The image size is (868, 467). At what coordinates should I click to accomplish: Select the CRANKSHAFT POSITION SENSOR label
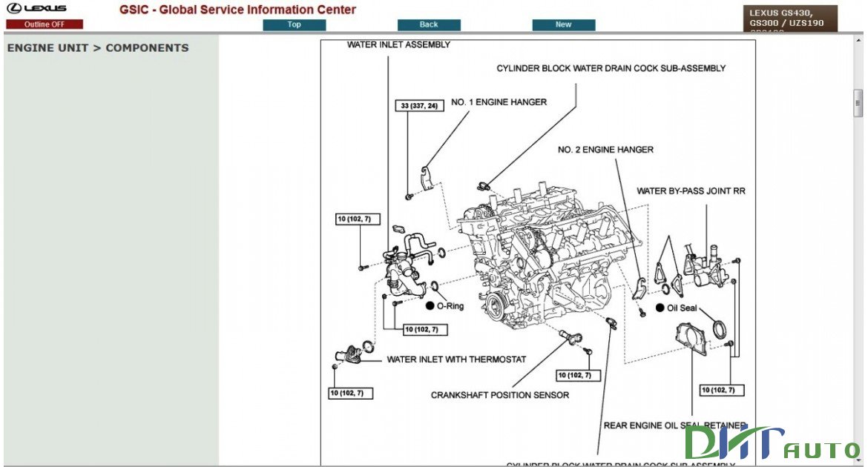(499, 395)
